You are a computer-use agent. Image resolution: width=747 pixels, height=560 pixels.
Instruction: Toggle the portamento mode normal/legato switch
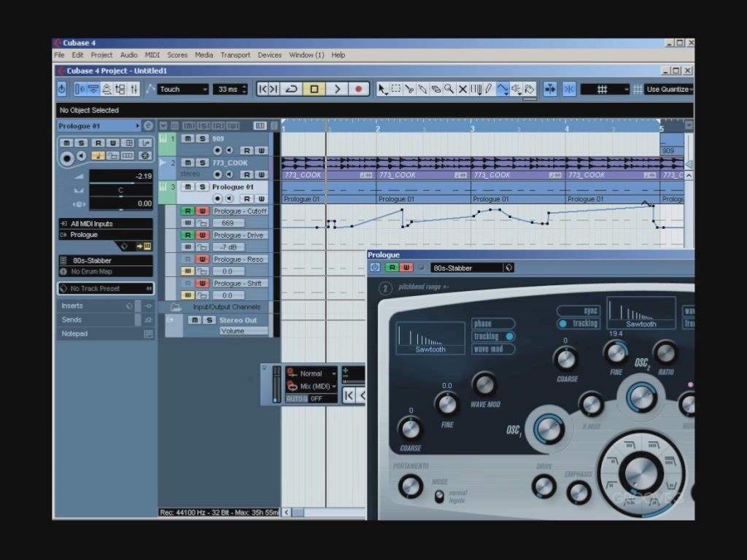439,496
